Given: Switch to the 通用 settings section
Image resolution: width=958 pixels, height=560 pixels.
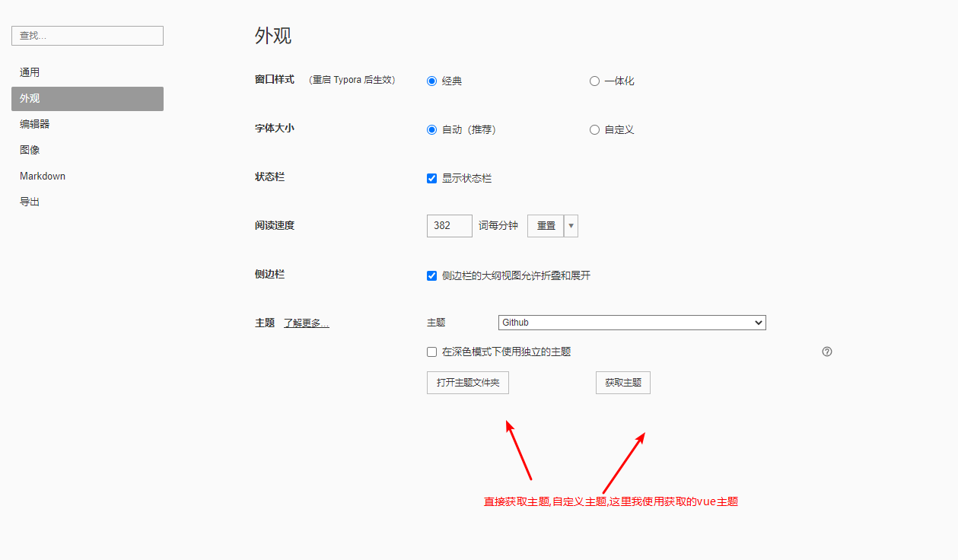Looking at the screenshot, I should tap(30, 72).
